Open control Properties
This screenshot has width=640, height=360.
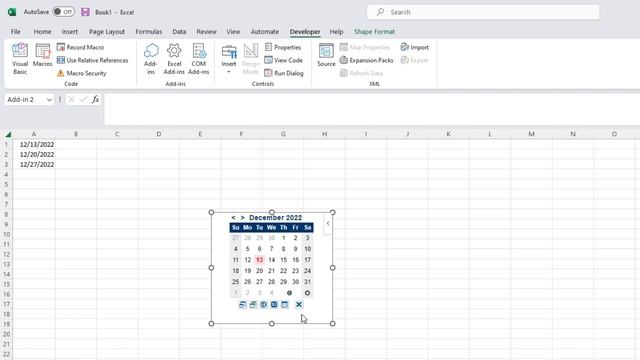tap(283, 47)
